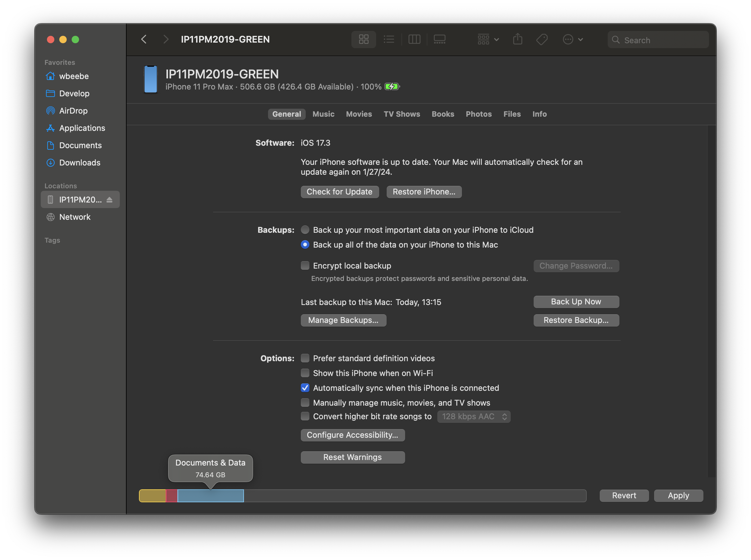The width and height of the screenshot is (751, 560).
Task: Click 'iOS 17.3' software version text
Action: click(315, 143)
